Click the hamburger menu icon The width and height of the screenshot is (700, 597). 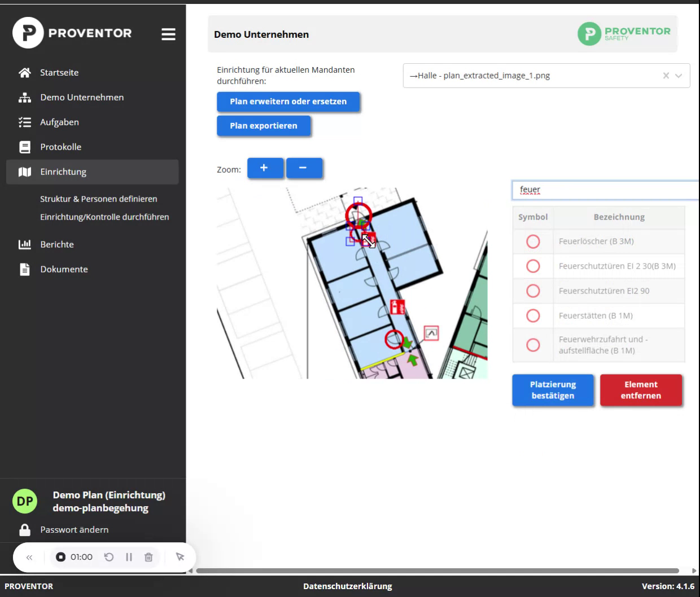[x=168, y=34]
